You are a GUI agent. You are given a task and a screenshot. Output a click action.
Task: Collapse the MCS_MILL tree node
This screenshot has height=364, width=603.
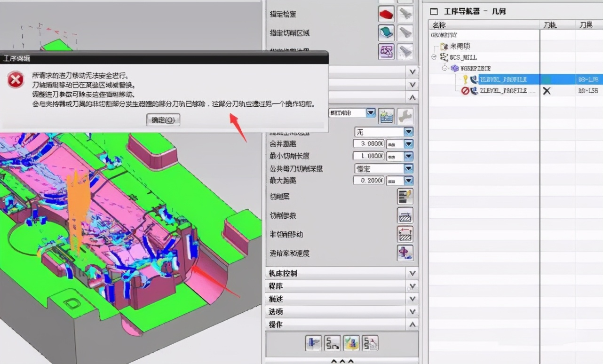tap(433, 57)
